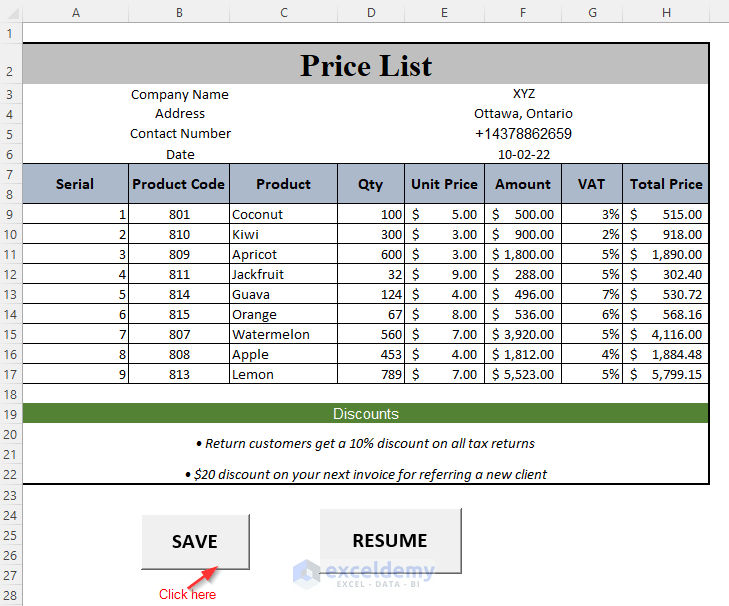This screenshot has width=729, height=606.
Task: Click the total price 4,116.00 cell
Action: coord(665,334)
